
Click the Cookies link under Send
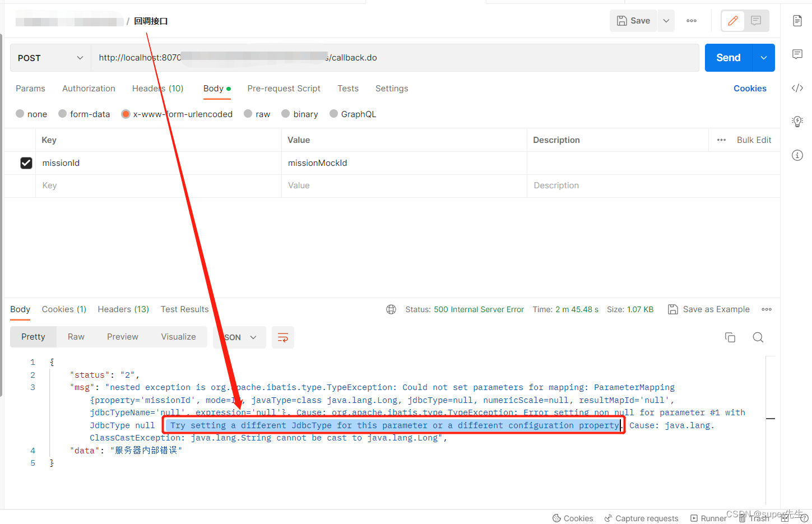(750, 89)
